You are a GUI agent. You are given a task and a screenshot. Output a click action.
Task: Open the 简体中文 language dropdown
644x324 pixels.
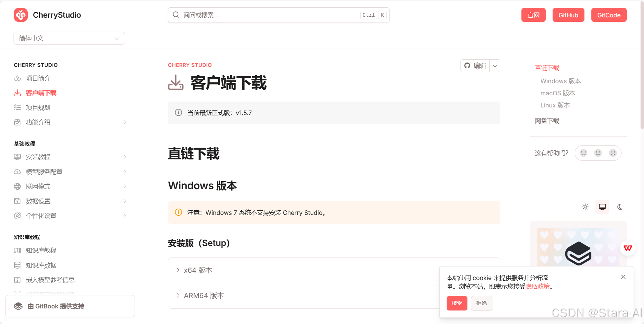(69, 38)
